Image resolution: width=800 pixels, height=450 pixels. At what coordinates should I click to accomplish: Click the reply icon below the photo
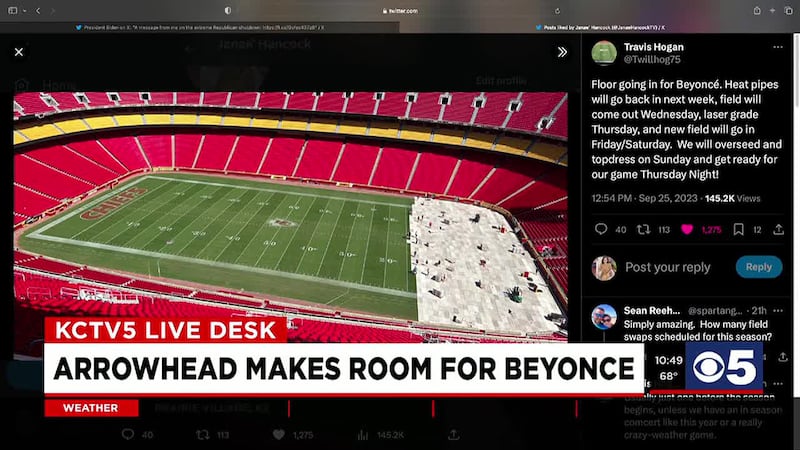coord(128,435)
